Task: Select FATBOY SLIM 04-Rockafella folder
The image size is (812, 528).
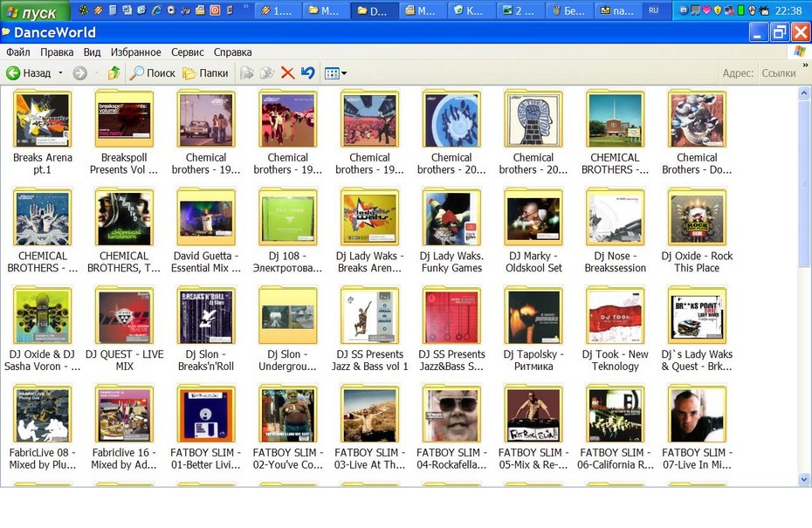Action: 451,428
